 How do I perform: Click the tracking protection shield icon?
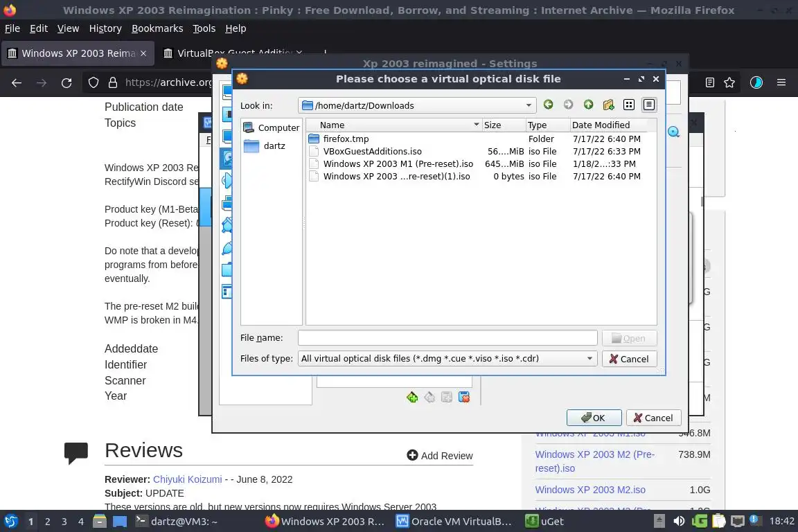pyautogui.click(x=93, y=82)
